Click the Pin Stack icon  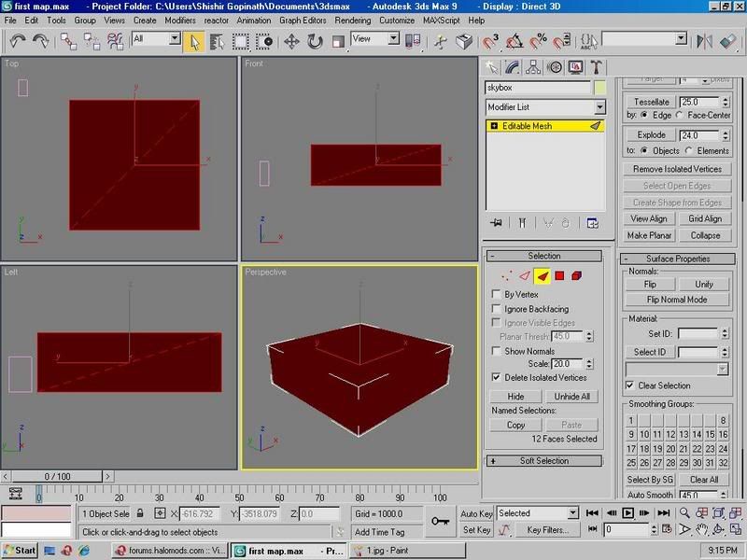click(496, 223)
